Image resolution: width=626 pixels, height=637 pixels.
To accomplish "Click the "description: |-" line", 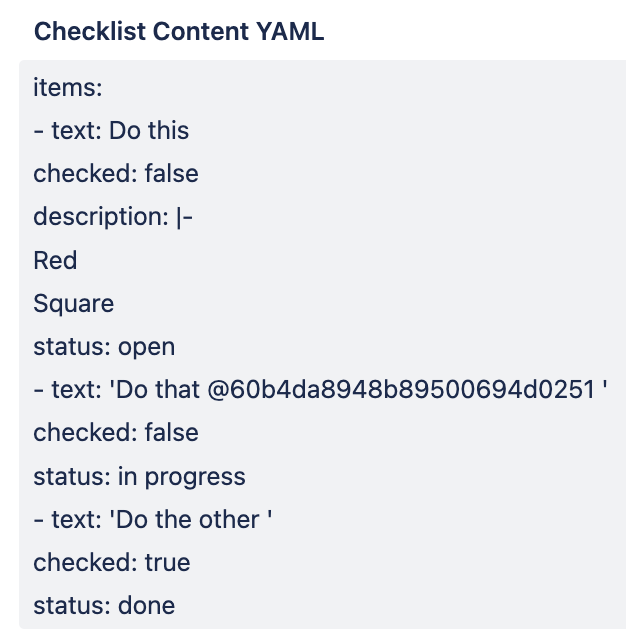I will [113, 217].
